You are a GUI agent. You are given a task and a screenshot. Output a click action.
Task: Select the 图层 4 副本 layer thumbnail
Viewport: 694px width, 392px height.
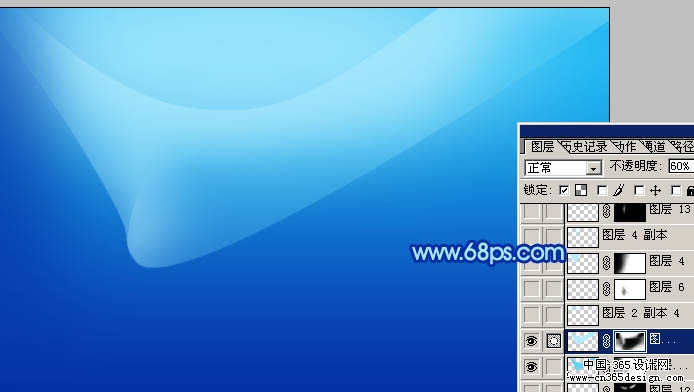coord(583,238)
